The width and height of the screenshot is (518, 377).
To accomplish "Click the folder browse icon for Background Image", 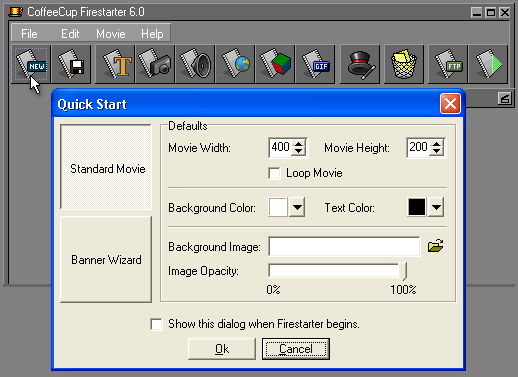I will pos(435,246).
